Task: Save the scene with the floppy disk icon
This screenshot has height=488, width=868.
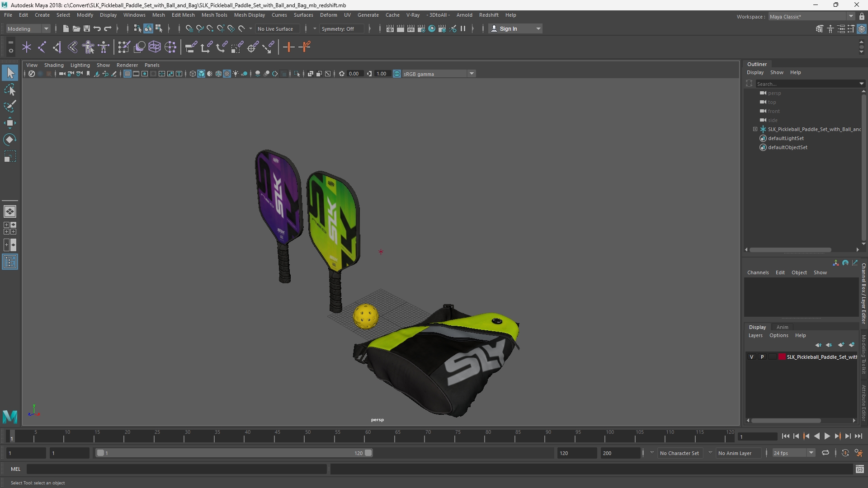Action: coord(87,28)
